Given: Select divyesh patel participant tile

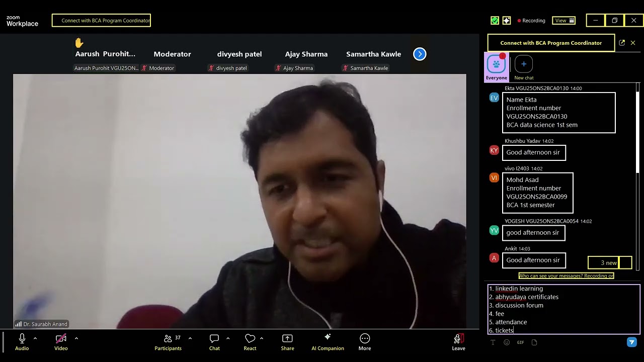Looking at the screenshot, I should tap(239, 54).
